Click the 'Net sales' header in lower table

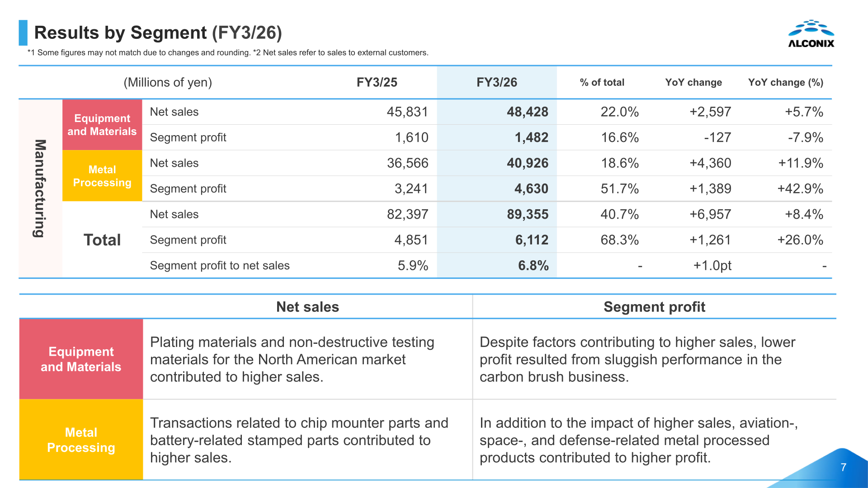307,307
